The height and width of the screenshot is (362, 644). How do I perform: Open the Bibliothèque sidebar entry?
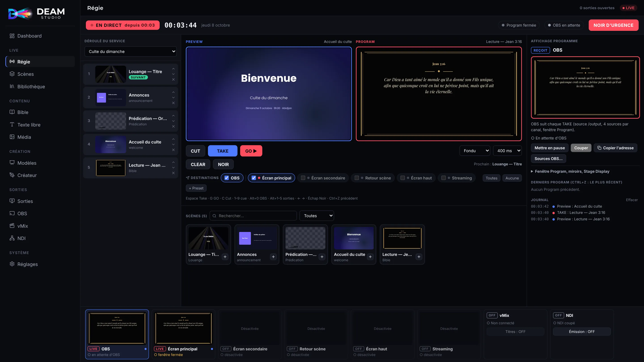pos(40,87)
